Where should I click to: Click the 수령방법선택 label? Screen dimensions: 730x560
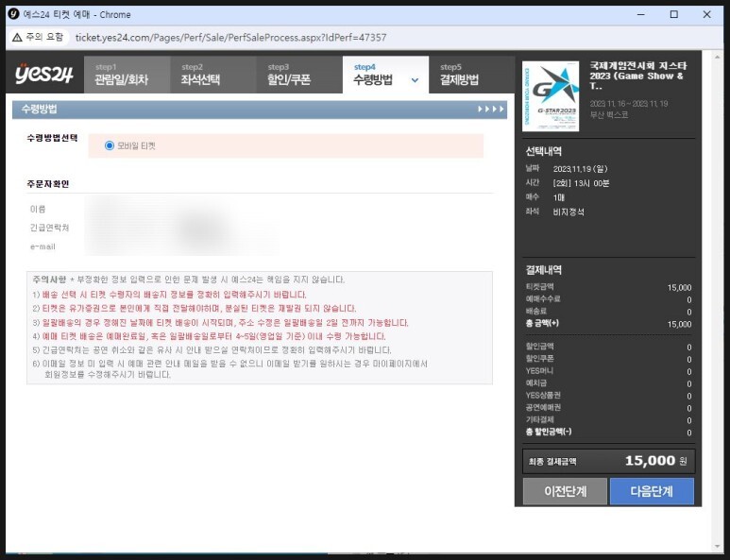(x=52, y=138)
